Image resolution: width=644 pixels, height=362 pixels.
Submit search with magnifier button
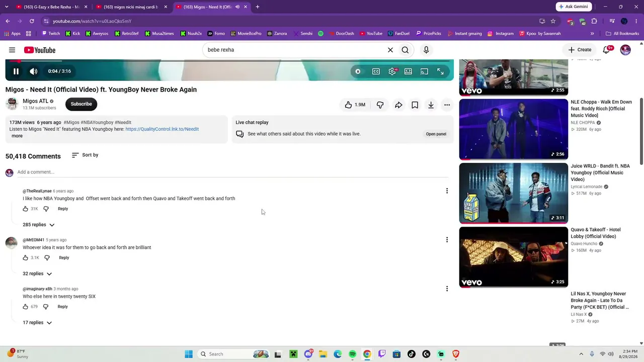(x=405, y=50)
